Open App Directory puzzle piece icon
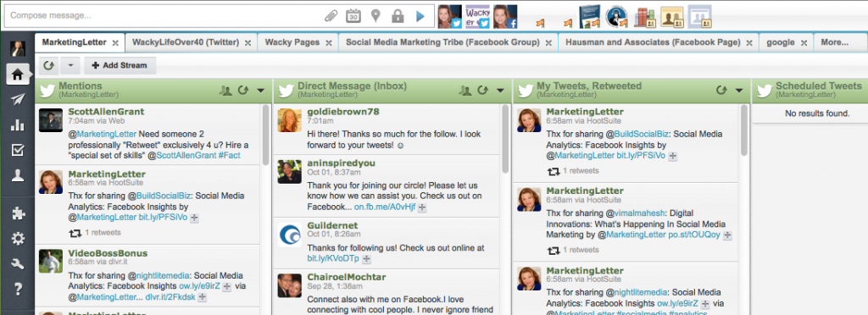 pos(18,214)
